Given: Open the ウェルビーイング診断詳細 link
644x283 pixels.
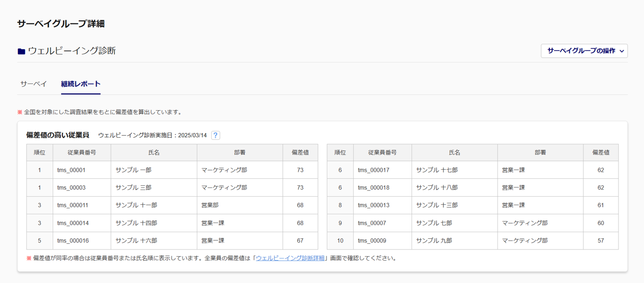Looking at the screenshot, I should coord(290,258).
